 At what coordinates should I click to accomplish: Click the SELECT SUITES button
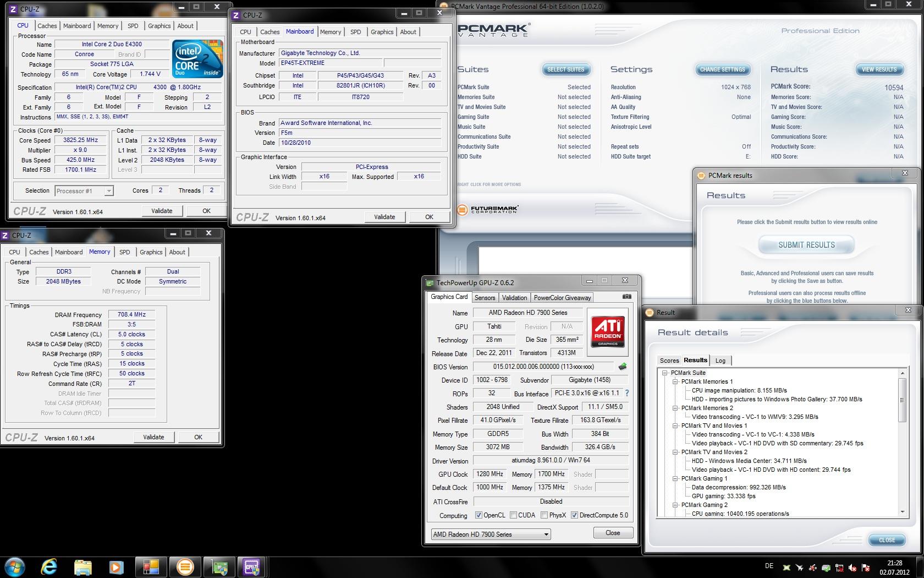click(x=566, y=69)
